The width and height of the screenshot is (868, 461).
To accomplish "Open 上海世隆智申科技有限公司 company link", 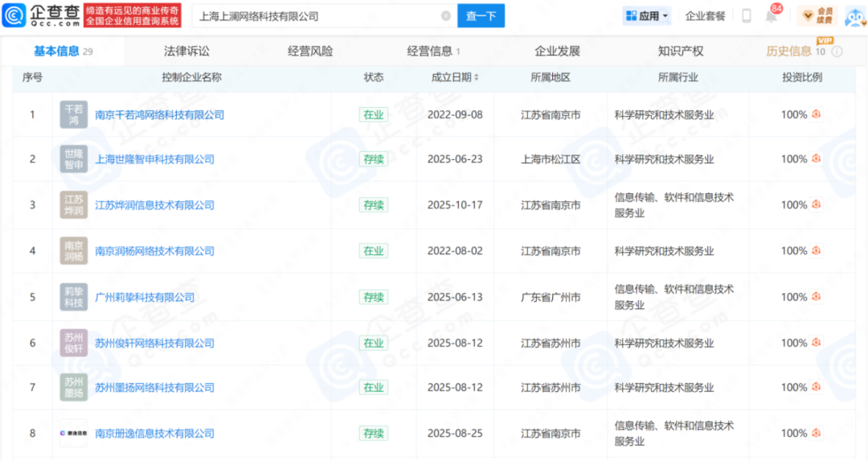I will (x=155, y=159).
